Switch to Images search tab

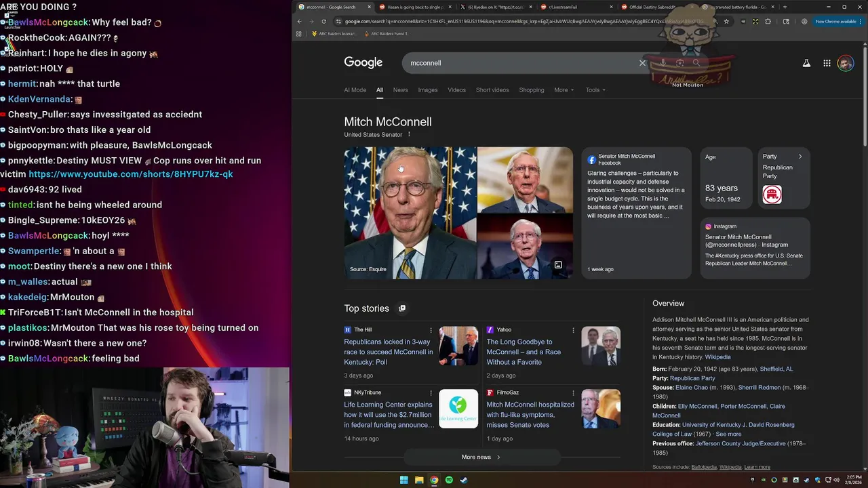[428, 90]
